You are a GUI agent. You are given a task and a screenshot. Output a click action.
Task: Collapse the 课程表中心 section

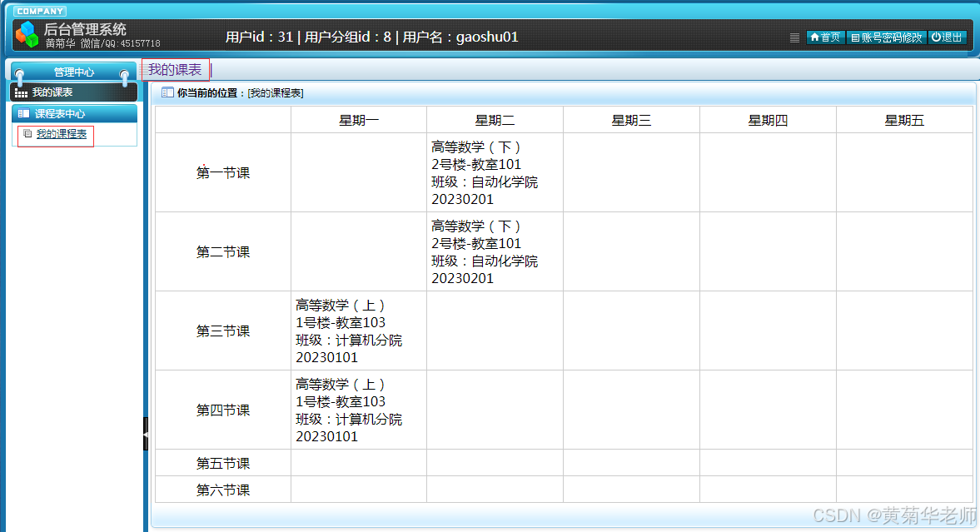(74, 114)
